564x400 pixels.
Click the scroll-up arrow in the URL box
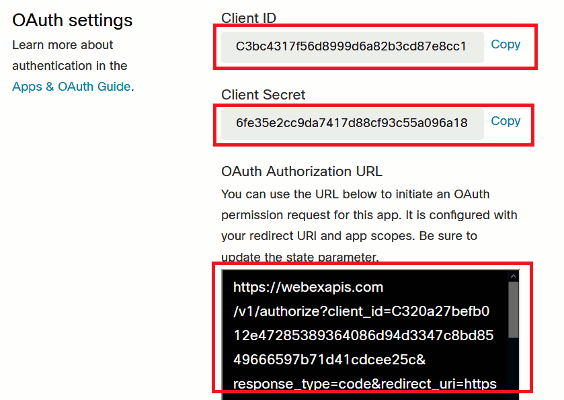click(513, 276)
